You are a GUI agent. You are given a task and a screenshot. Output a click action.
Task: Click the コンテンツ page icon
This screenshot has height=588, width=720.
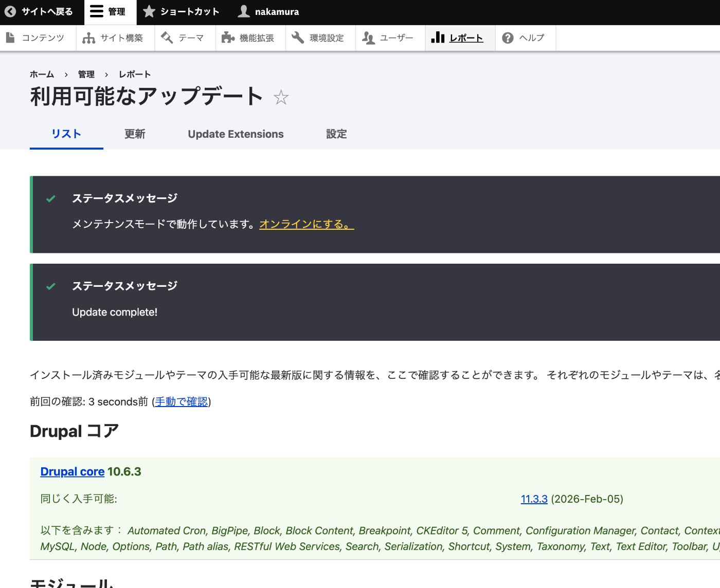pyautogui.click(x=10, y=38)
